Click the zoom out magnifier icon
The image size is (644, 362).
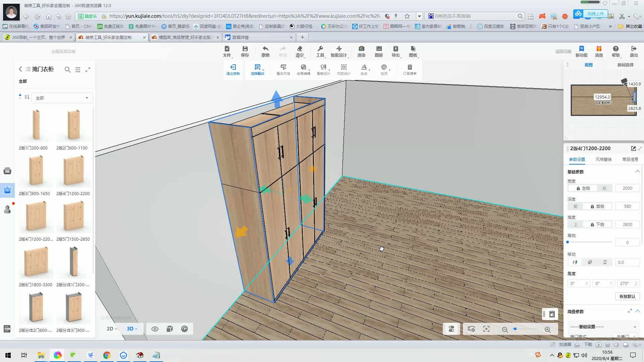coord(505,329)
